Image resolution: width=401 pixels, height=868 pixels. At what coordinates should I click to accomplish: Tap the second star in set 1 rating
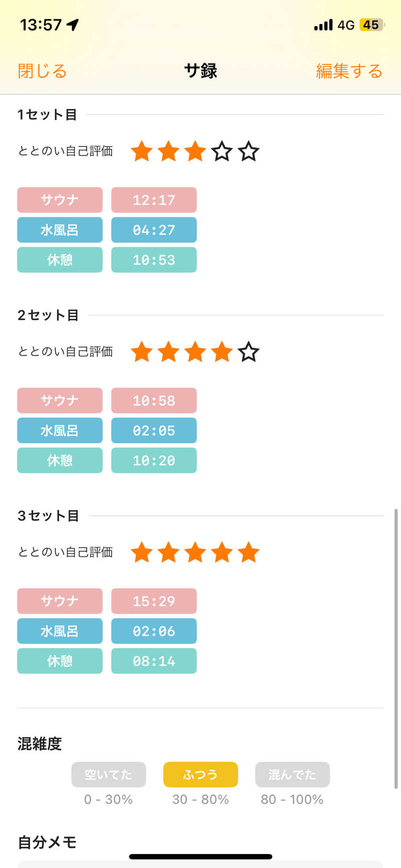(168, 151)
